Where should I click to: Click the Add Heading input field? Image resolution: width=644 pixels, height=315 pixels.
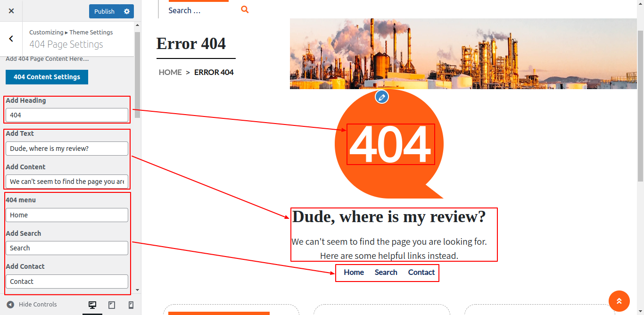coord(67,115)
